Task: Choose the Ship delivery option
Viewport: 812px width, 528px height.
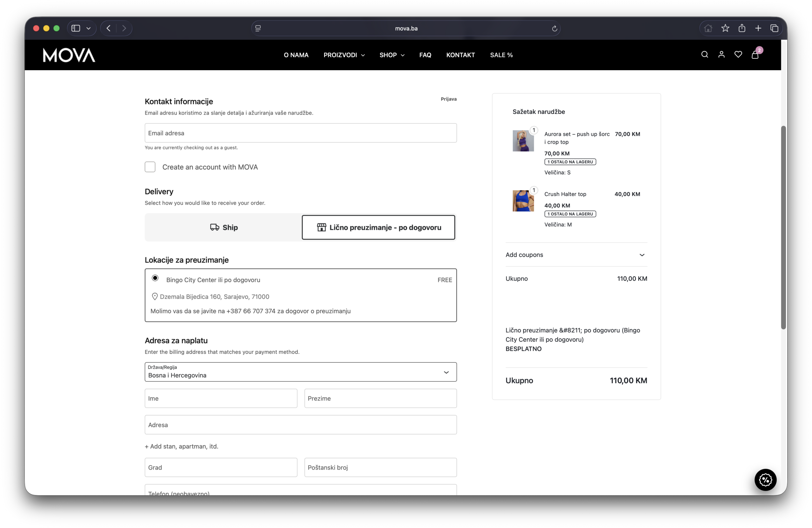Action: 224,227
